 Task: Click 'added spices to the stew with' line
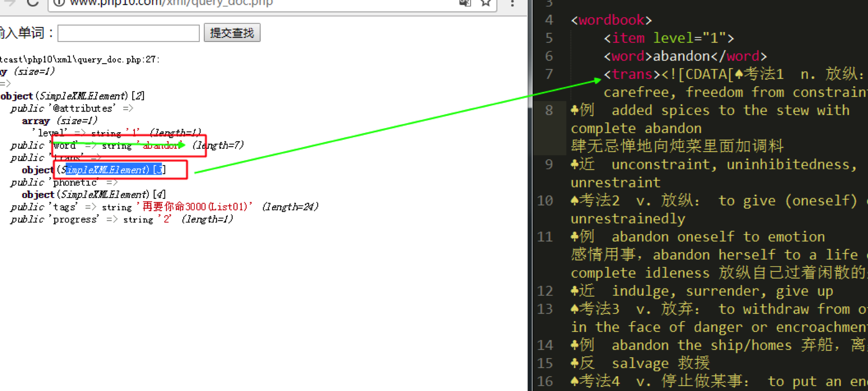(710, 110)
